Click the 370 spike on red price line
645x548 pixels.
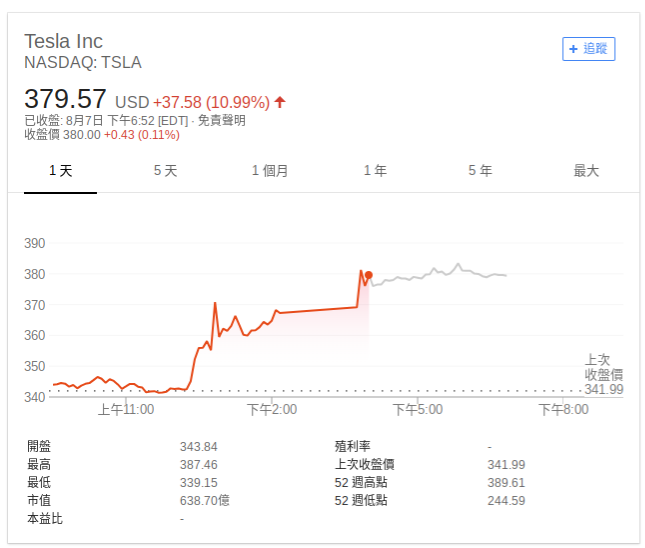[215, 304]
